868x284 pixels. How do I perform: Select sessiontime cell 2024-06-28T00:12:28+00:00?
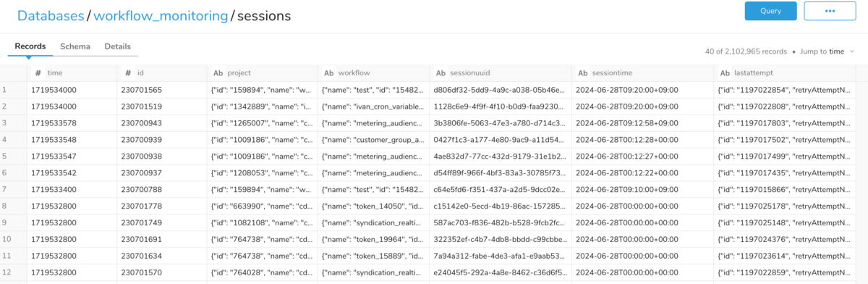642,139
